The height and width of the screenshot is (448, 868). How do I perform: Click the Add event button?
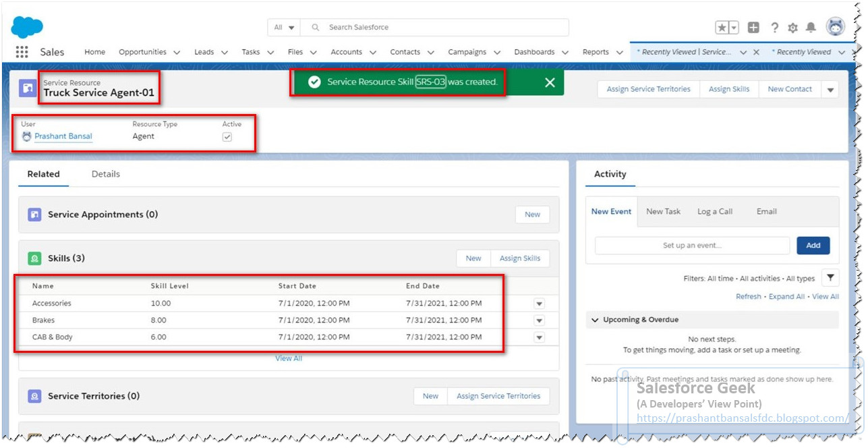pos(813,246)
